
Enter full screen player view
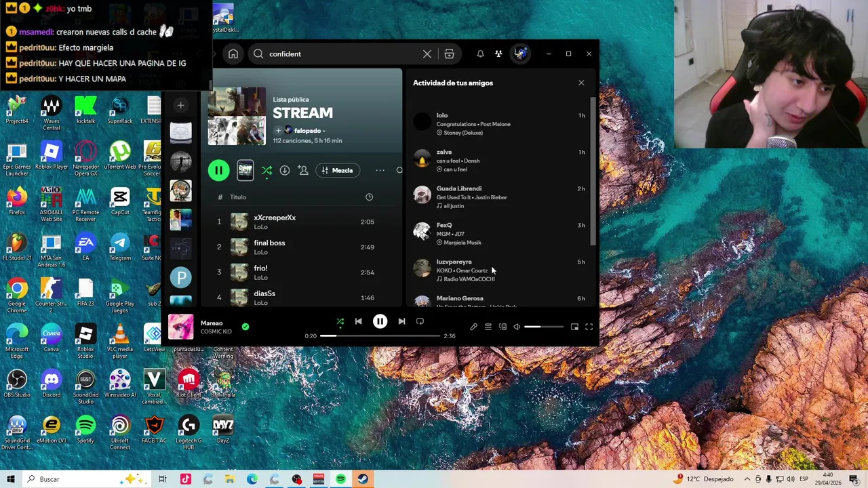pos(589,327)
